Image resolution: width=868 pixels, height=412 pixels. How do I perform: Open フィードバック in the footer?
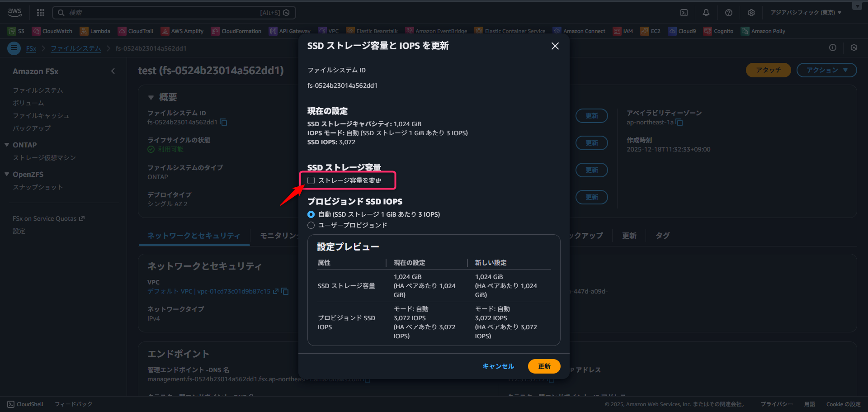tap(74, 404)
